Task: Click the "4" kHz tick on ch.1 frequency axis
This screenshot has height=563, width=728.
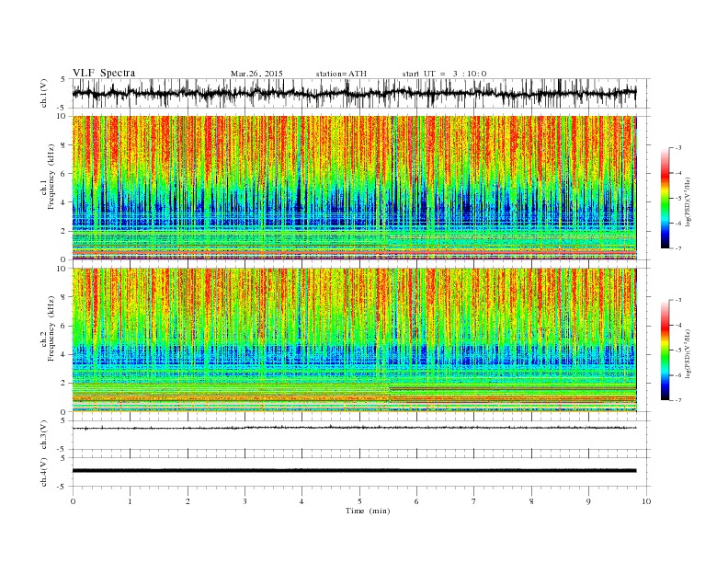Action: [x=63, y=202]
